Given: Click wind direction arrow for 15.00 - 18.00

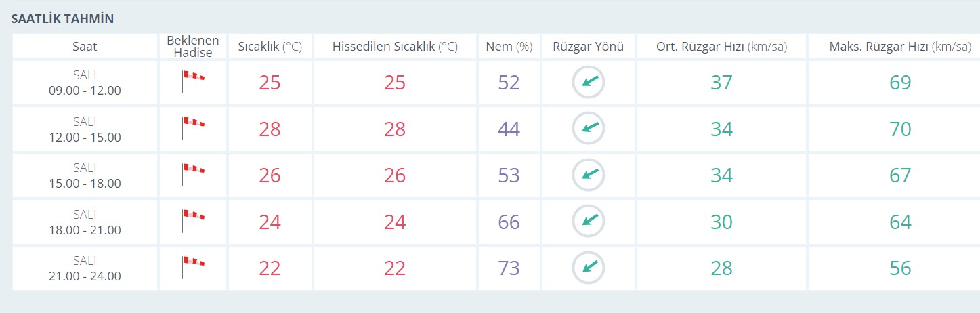Looking at the screenshot, I should 589,175.
